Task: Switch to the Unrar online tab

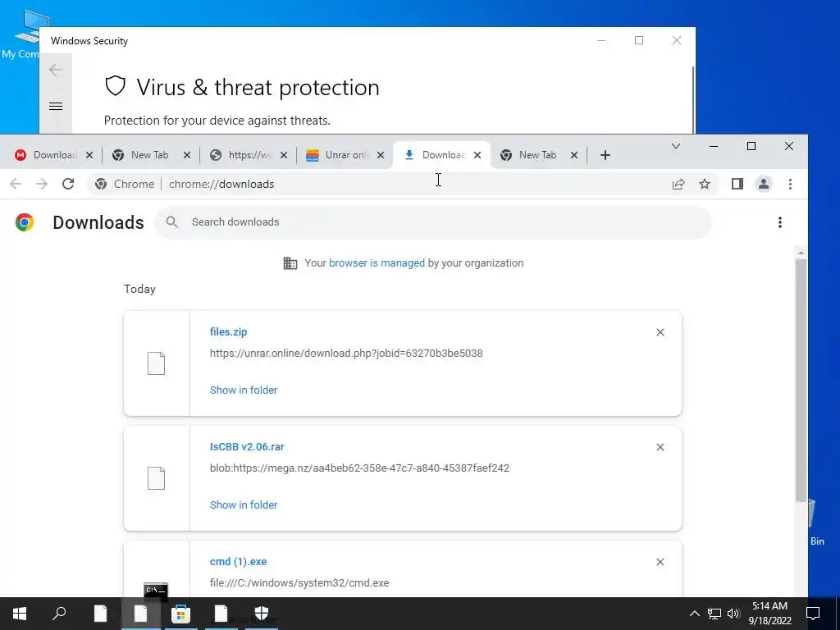Action: 345,155
